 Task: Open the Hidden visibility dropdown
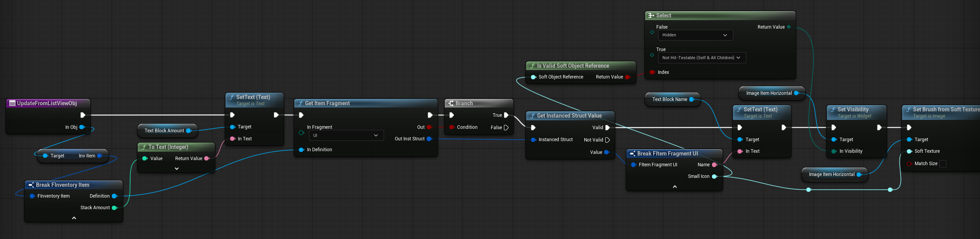pos(695,35)
